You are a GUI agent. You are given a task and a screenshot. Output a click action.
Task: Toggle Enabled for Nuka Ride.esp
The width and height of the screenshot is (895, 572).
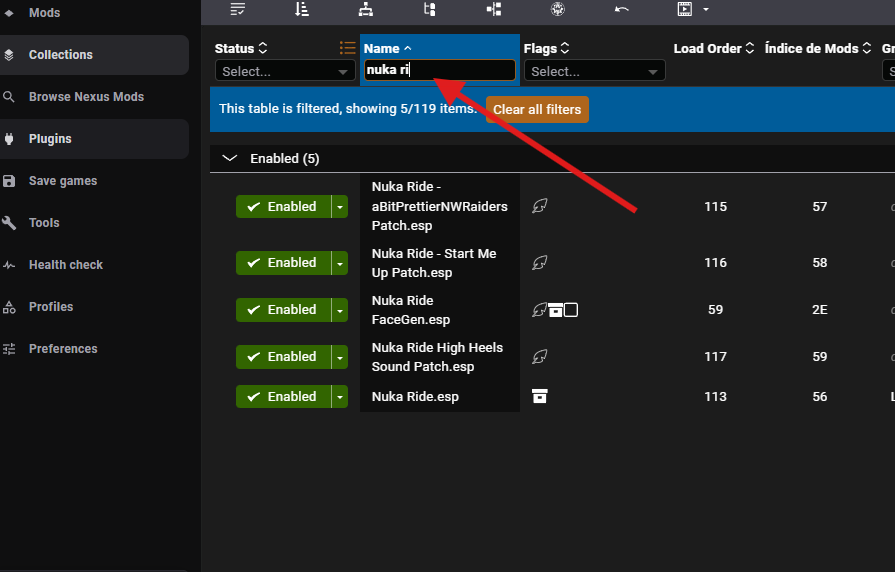pyautogui.click(x=283, y=396)
